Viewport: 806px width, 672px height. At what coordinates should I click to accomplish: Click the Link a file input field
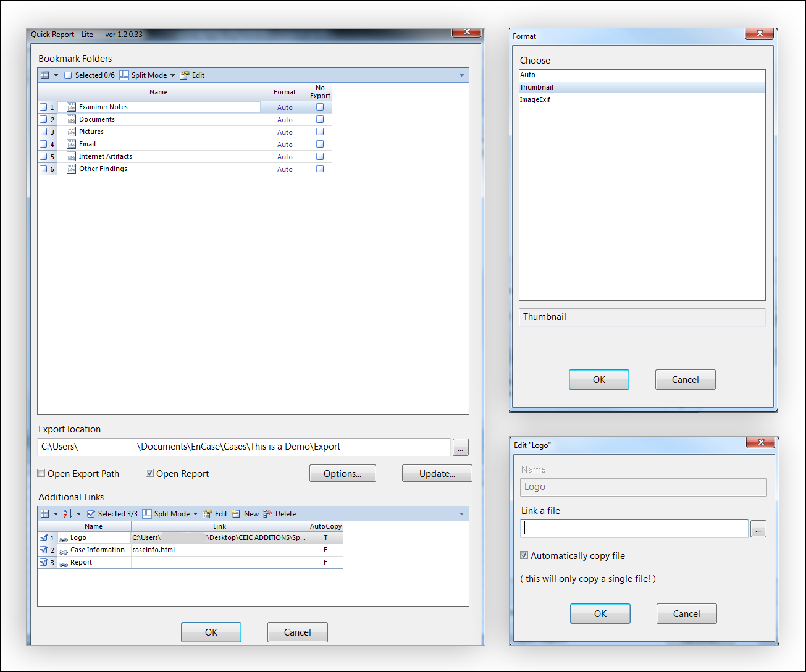634,528
